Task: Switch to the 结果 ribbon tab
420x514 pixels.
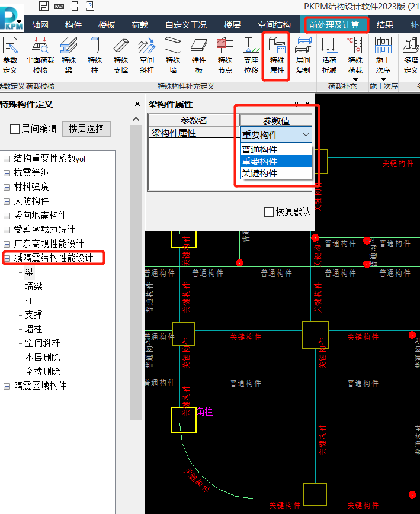Action: tap(385, 25)
